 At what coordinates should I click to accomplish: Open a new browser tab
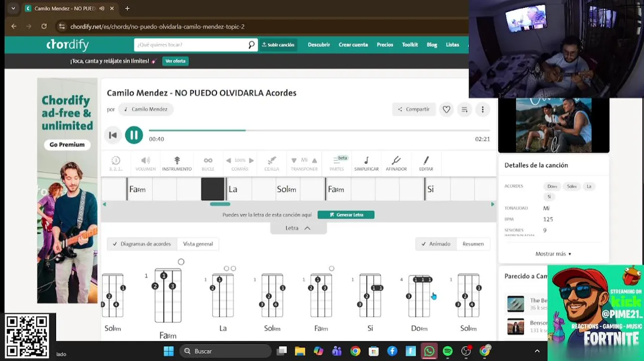pos(127,9)
